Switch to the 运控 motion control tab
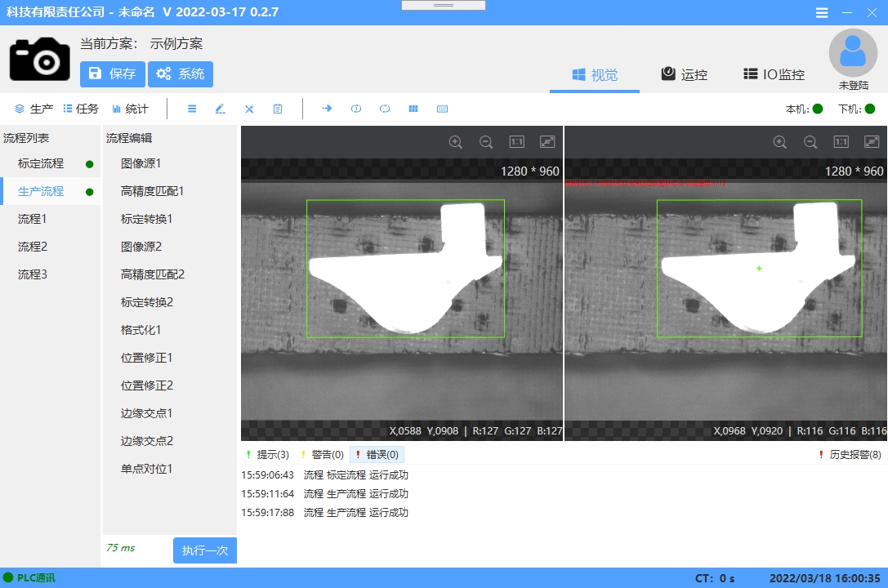888x588 pixels. [x=684, y=74]
